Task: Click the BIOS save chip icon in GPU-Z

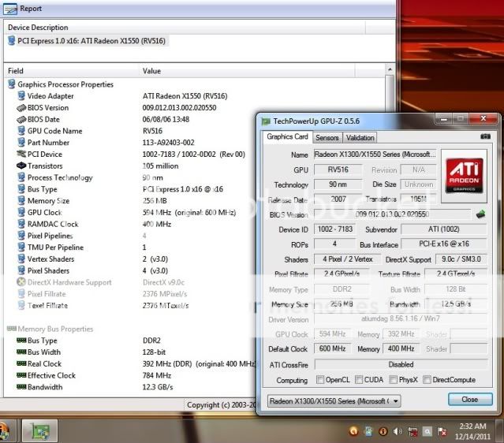Action: [x=480, y=214]
